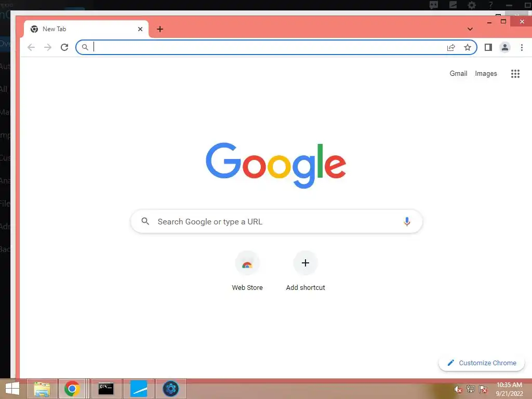The image size is (532, 399).
Task: Open the blue slash app in taskbar
Action: tap(138, 389)
